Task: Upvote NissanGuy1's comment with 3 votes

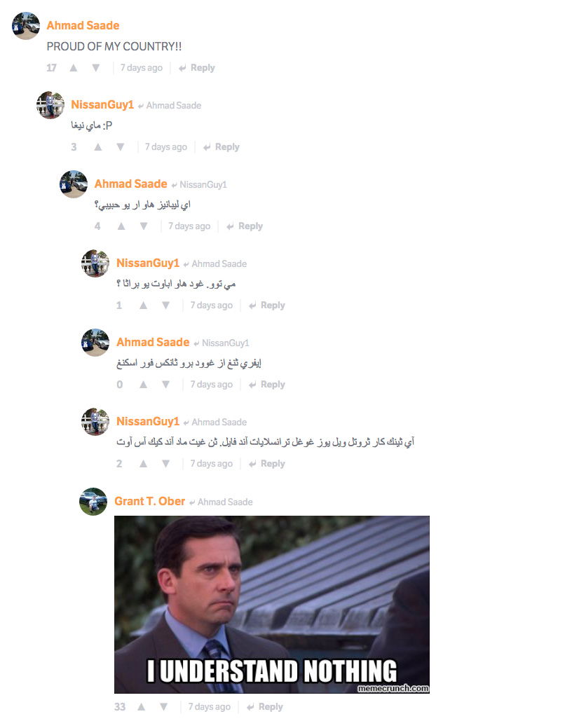Action: click(x=98, y=147)
